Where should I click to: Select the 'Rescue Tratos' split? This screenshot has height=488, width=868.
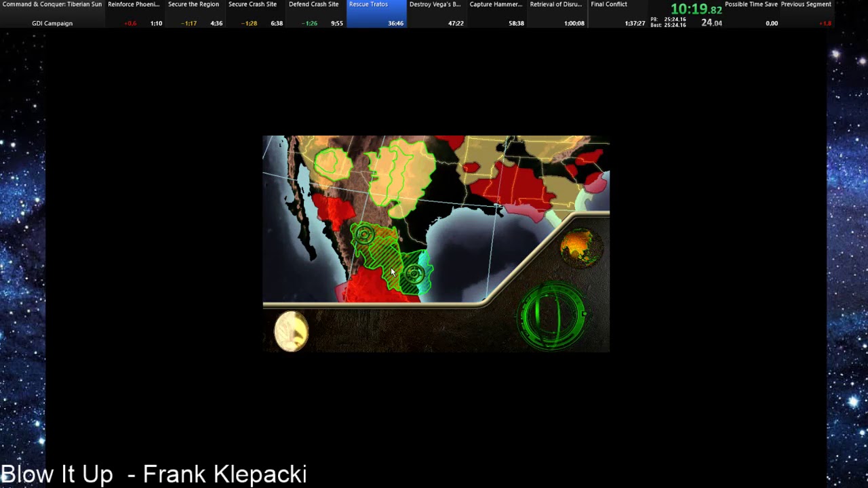[376, 14]
